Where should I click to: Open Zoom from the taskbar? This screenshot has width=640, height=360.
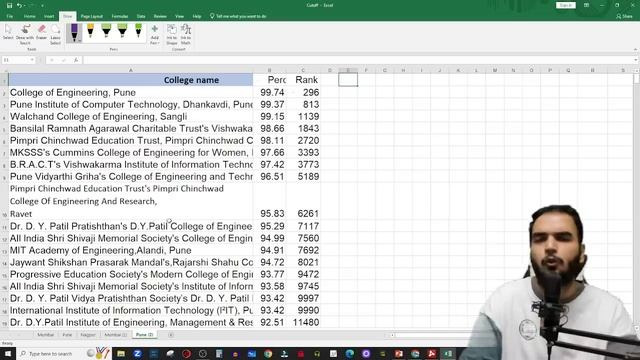[x=138, y=353]
